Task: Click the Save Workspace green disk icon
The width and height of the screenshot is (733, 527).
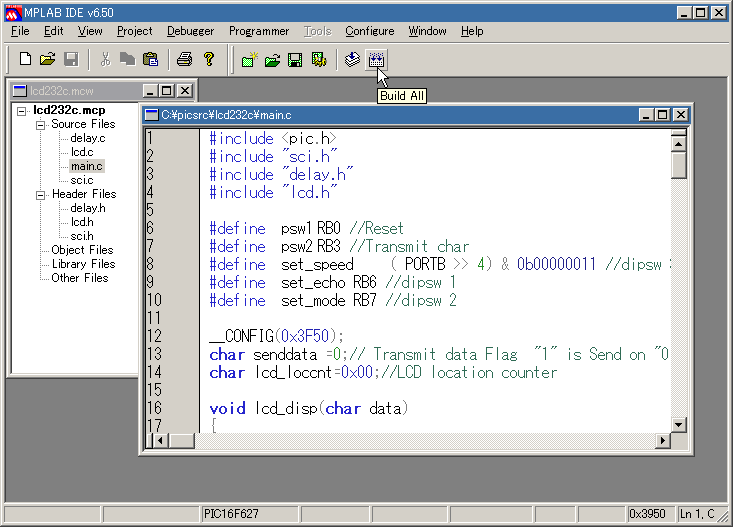Action: (295, 60)
